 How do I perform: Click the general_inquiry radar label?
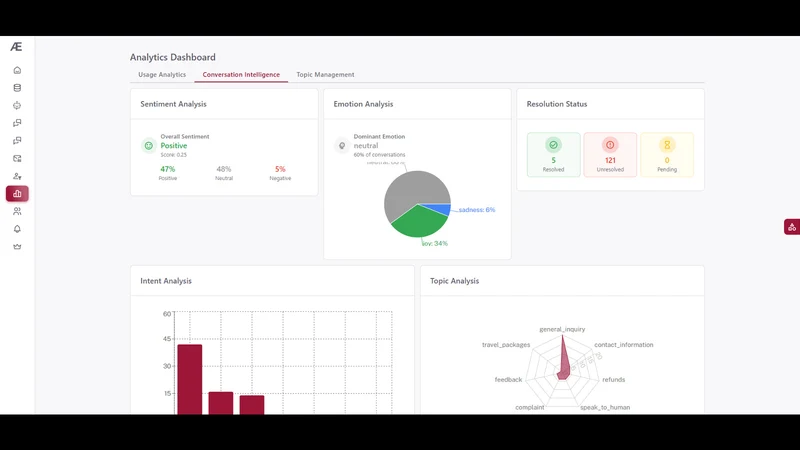click(x=562, y=329)
